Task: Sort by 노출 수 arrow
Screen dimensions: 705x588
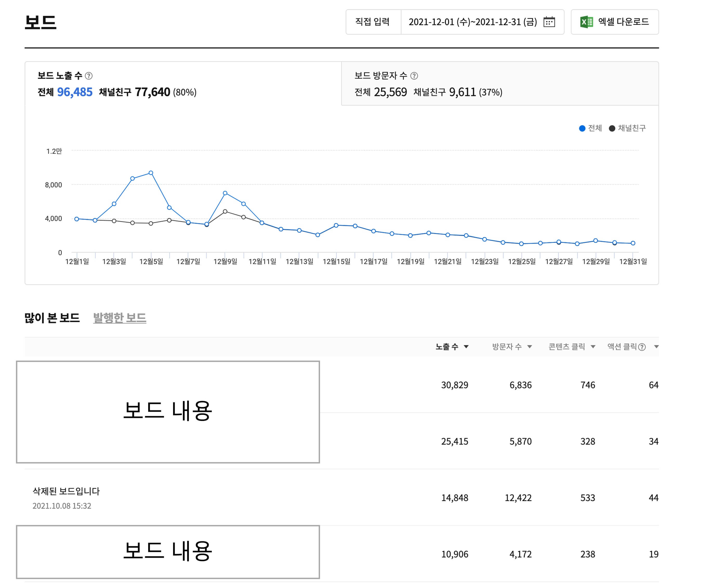Action: point(466,347)
